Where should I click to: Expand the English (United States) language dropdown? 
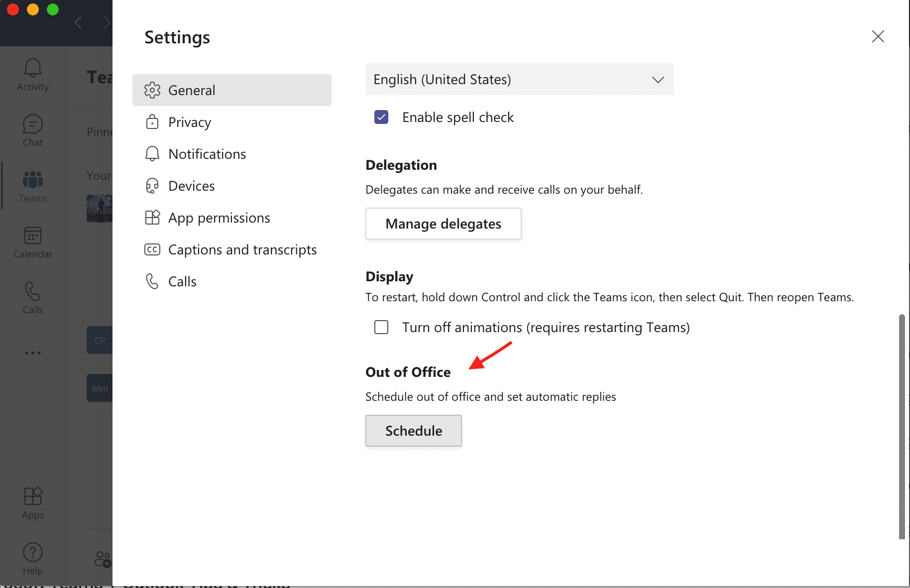coord(519,80)
